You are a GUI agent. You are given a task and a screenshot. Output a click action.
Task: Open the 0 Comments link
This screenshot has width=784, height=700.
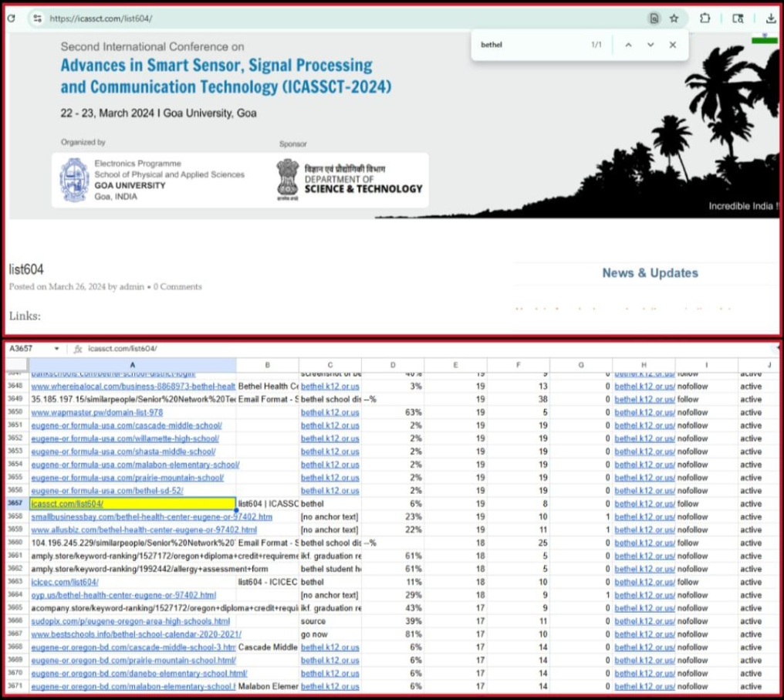[x=177, y=287]
